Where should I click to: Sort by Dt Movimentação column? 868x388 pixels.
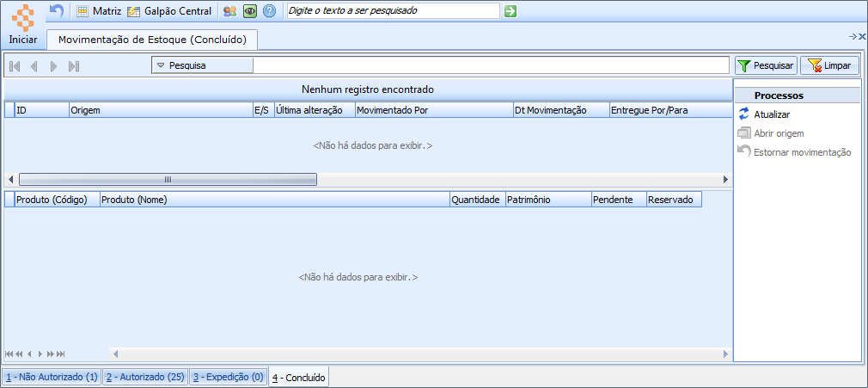(x=561, y=110)
